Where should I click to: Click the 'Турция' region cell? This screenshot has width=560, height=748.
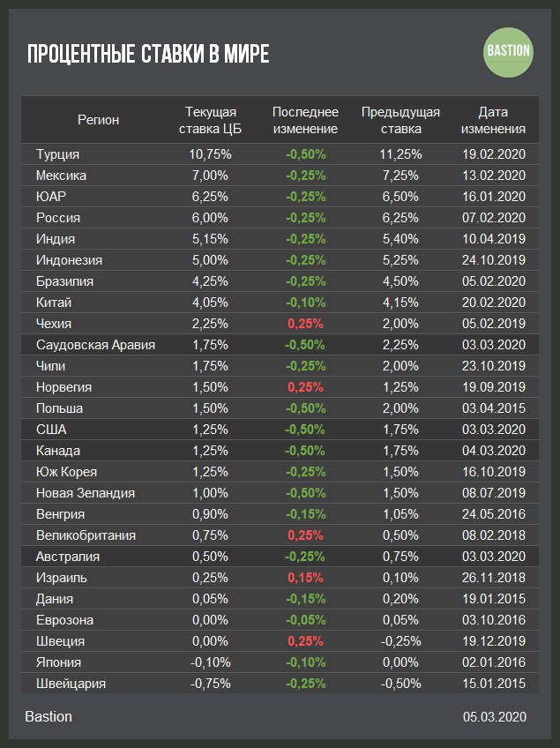57,153
